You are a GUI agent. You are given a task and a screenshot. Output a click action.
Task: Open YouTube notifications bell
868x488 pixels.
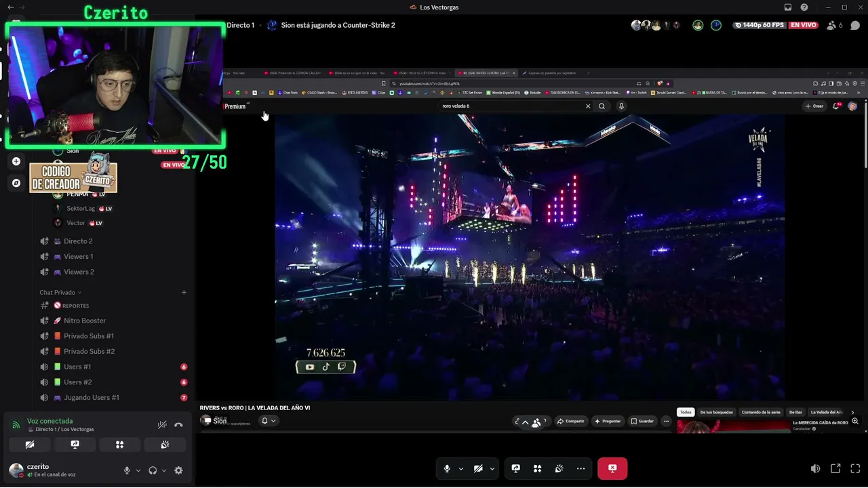pos(837,106)
